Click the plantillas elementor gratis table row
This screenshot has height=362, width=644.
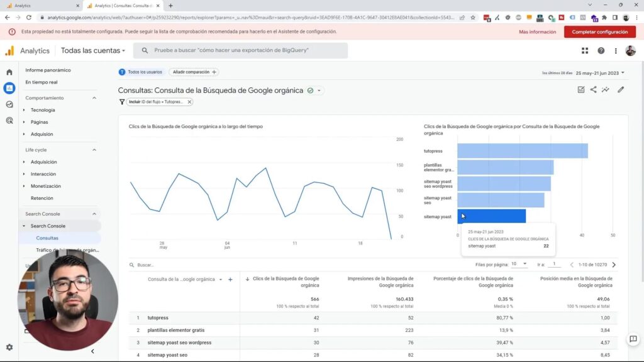click(x=373, y=330)
